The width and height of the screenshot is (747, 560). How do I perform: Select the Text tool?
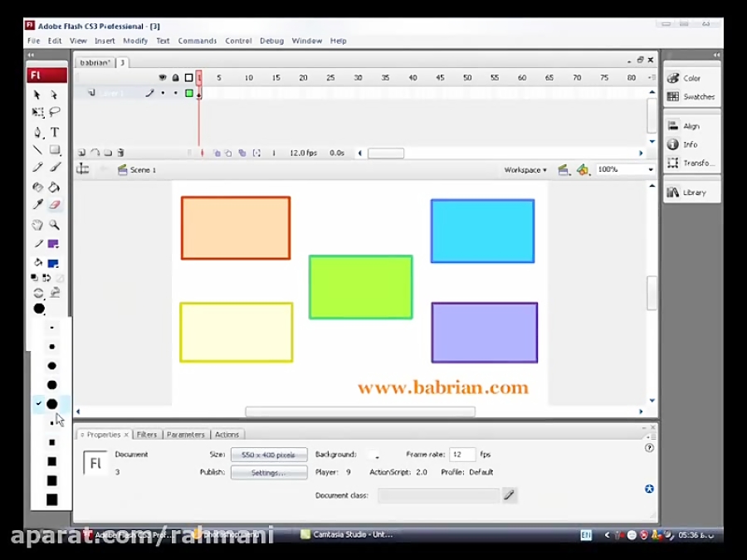pos(55,129)
